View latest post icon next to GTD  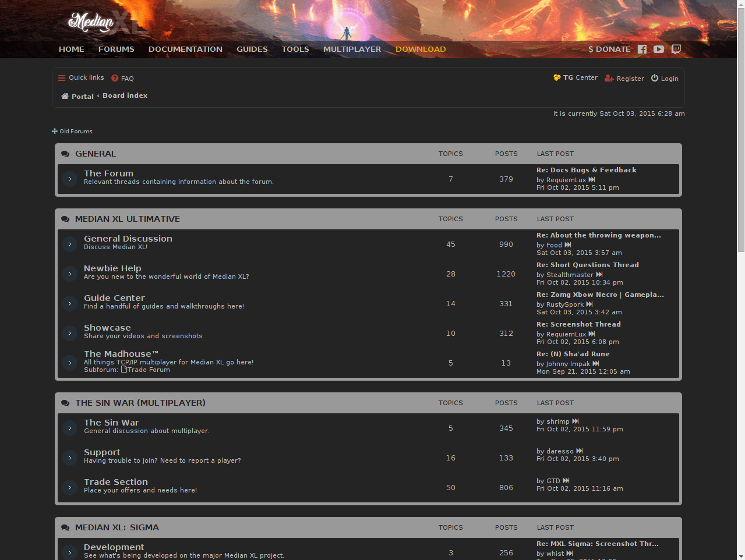pyautogui.click(x=566, y=481)
